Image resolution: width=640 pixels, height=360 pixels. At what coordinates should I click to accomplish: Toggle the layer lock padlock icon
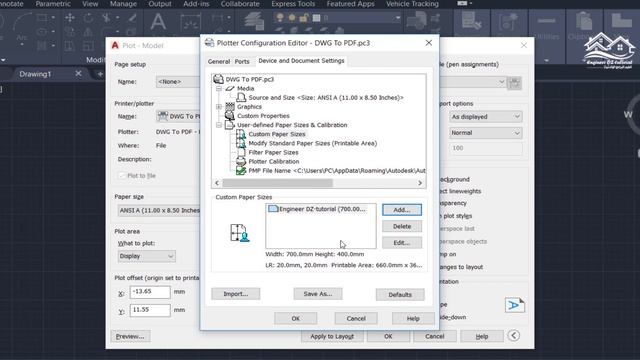304,18
